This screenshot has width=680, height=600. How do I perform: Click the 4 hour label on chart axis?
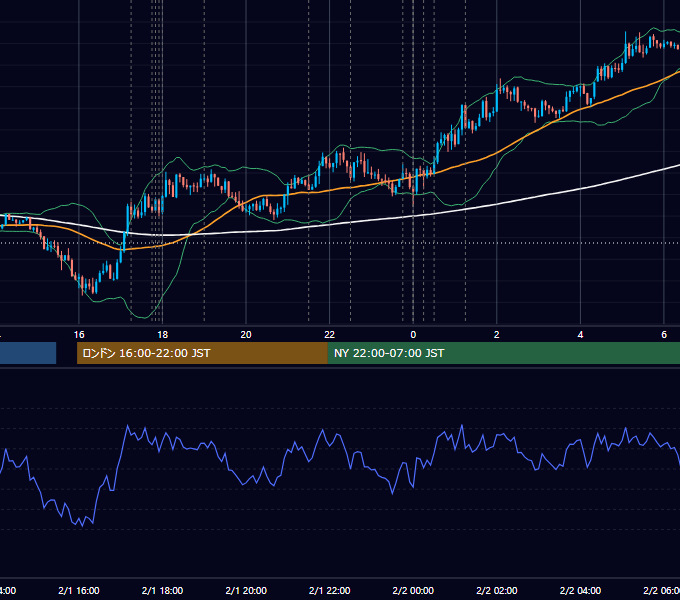(x=580, y=335)
